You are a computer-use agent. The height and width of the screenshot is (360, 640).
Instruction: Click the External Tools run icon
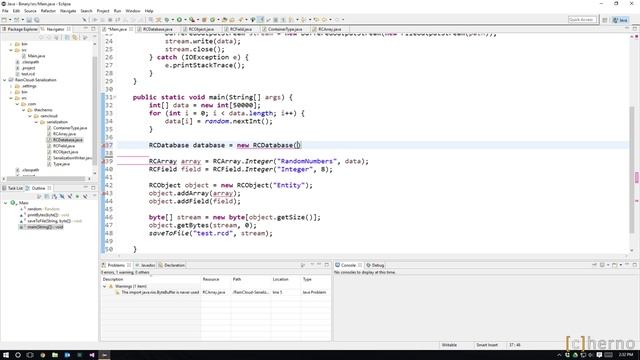[x=191, y=20]
